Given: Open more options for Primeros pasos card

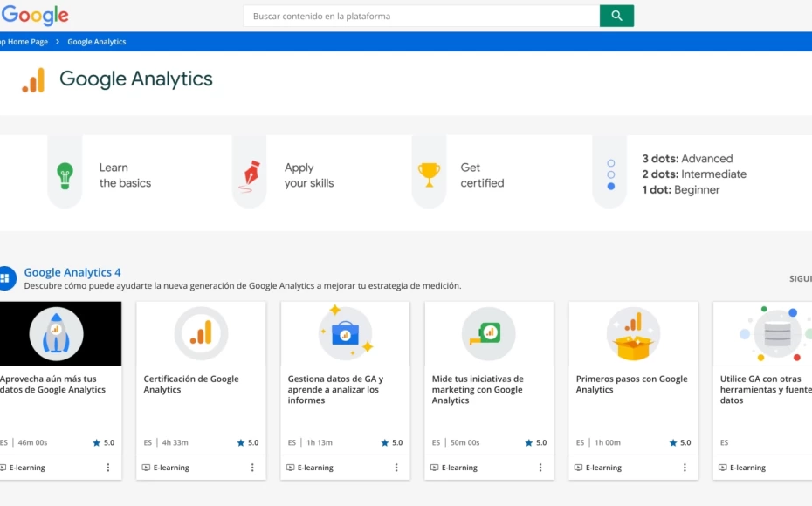Looking at the screenshot, I should (685, 468).
